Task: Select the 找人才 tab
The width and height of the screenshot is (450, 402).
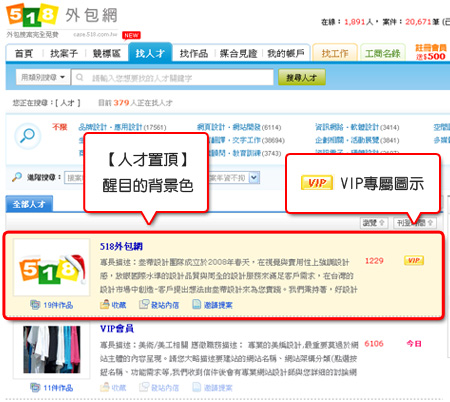Action: [150, 53]
